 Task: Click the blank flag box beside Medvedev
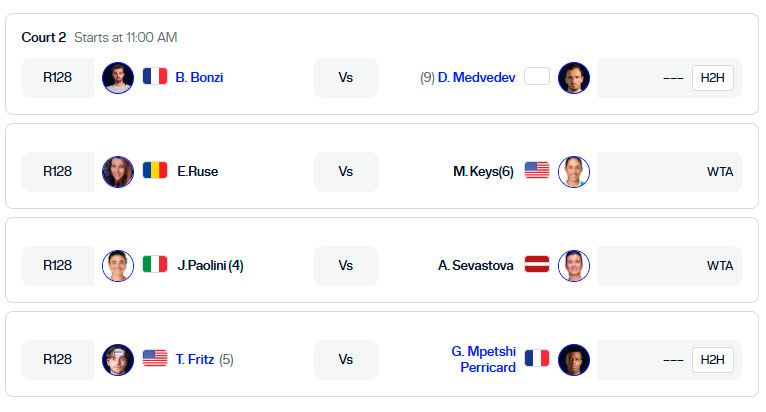click(x=537, y=76)
